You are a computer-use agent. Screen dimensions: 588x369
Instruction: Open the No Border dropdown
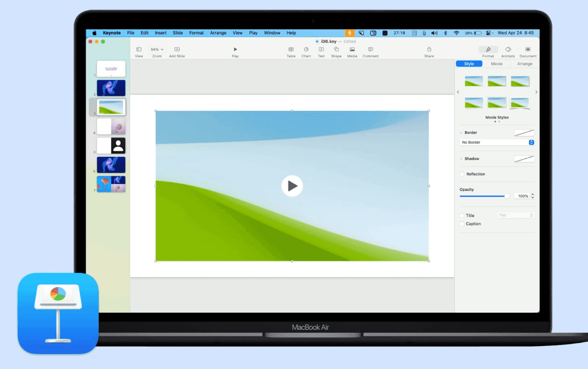[x=496, y=142]
